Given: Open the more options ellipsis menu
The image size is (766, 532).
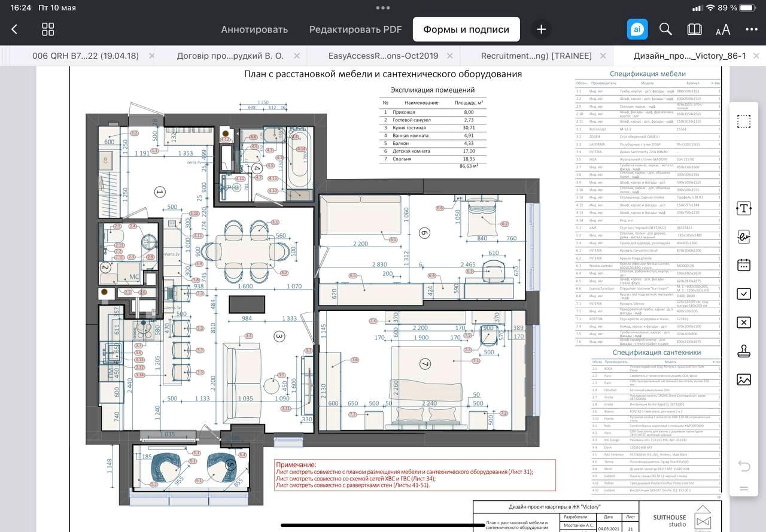Looking at the screenshot, I should click(752, 29).
